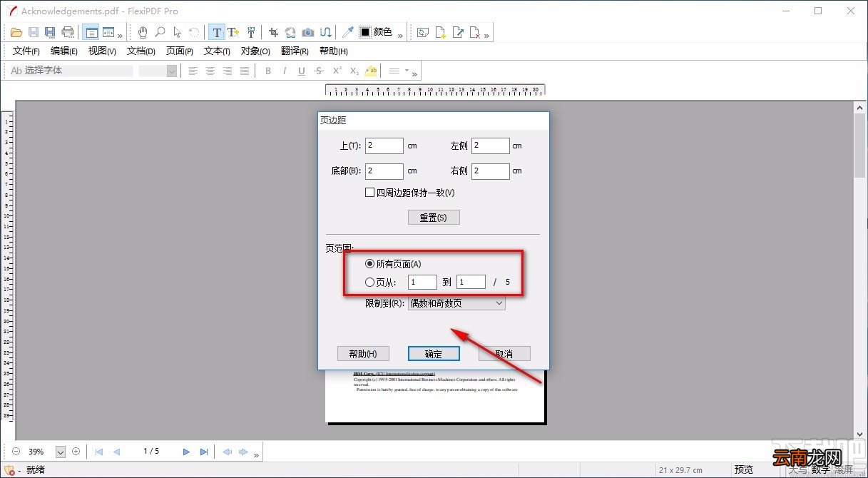Click the page range start input field
Image resolution: width=868 pixels, height=478 pixels.
point(423,282)
